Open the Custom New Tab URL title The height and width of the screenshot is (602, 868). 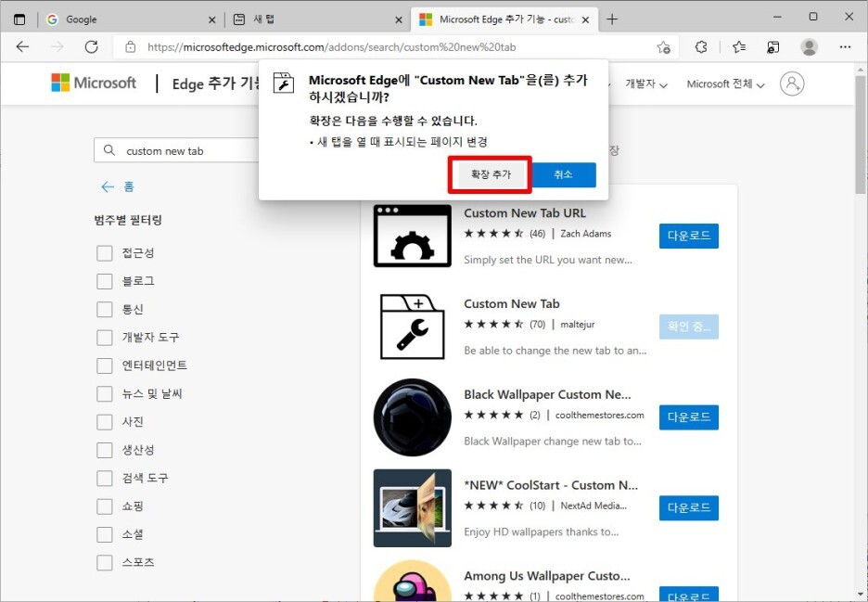525,213
